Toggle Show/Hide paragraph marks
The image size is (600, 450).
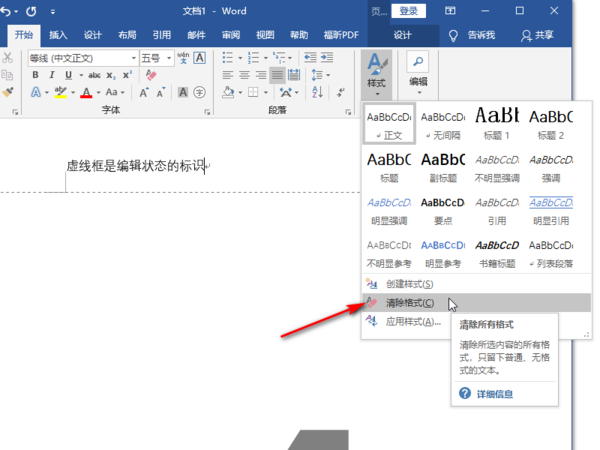point(340,92)
